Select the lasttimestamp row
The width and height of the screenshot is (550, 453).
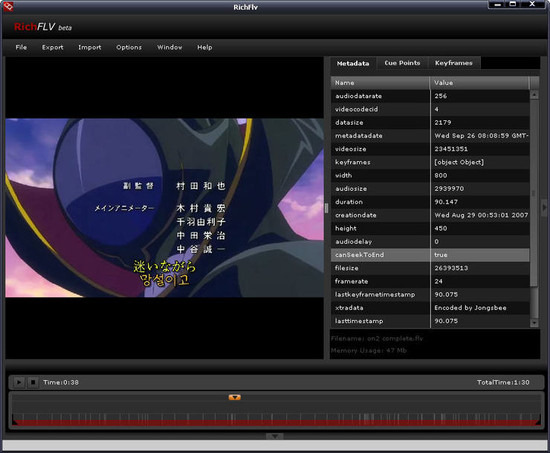pyautogui.click(x=430, y=321)
